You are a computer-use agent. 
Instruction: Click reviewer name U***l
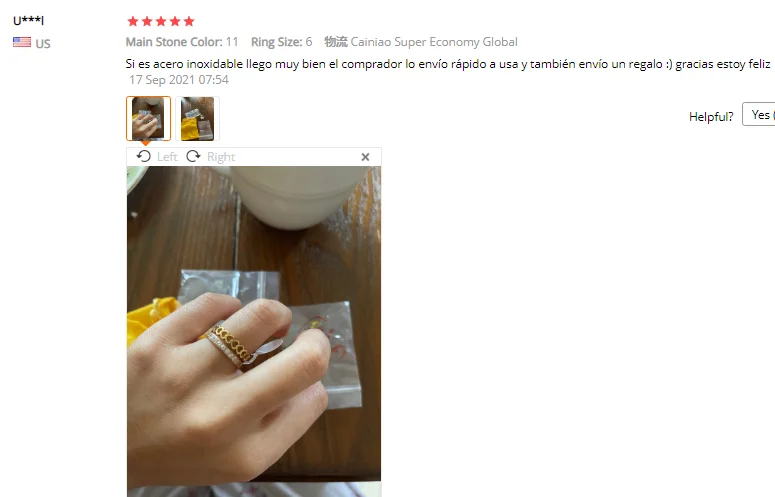click(28, 21)
